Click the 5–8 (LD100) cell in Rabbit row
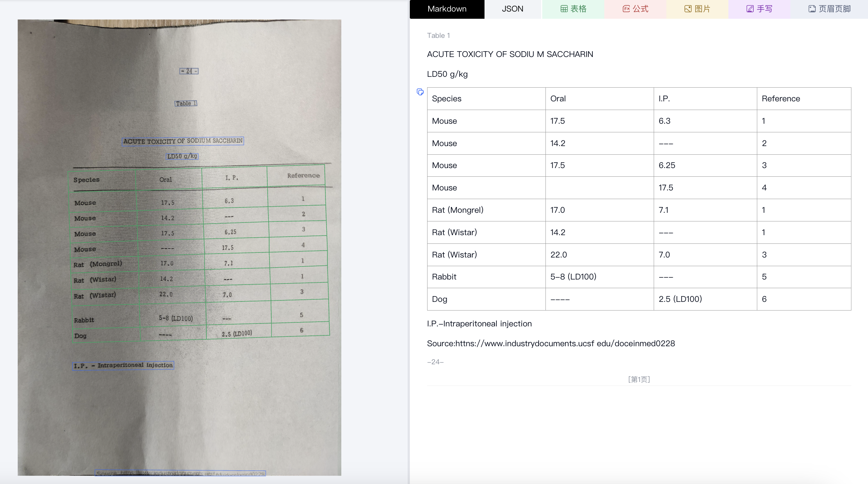Viewport: 868px width, 484px height. coord(599,277)
